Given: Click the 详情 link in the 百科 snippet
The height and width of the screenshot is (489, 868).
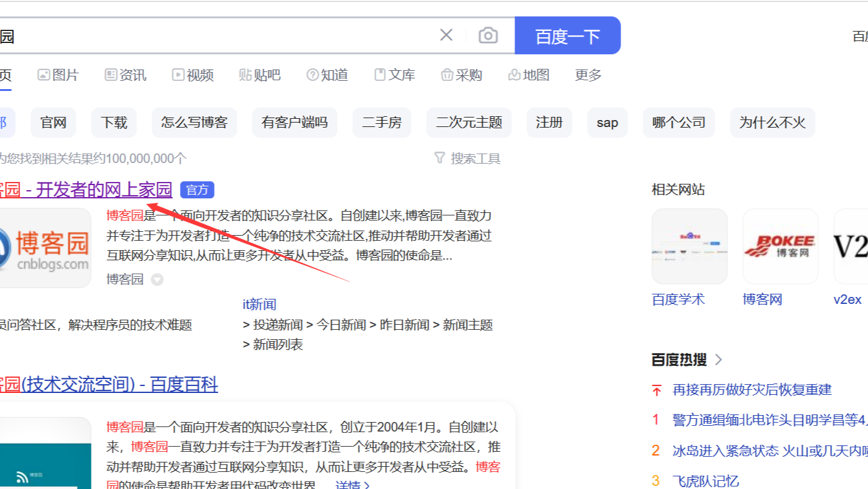Looking at the screenshot, I should pos(352,486).
